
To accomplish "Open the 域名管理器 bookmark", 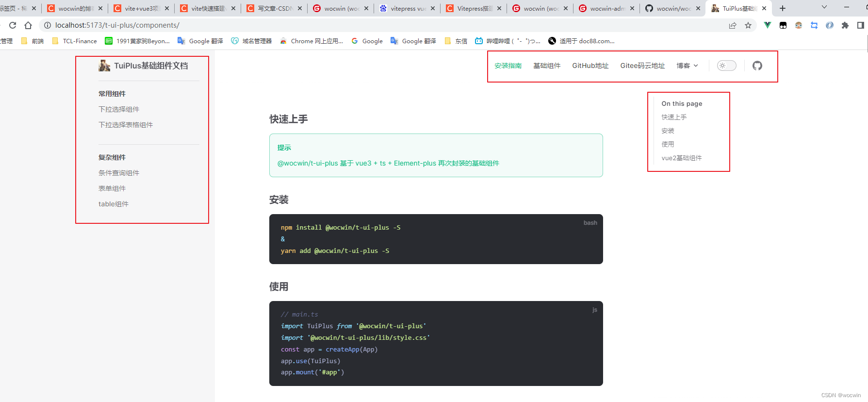I will click(x=251, y=41).
